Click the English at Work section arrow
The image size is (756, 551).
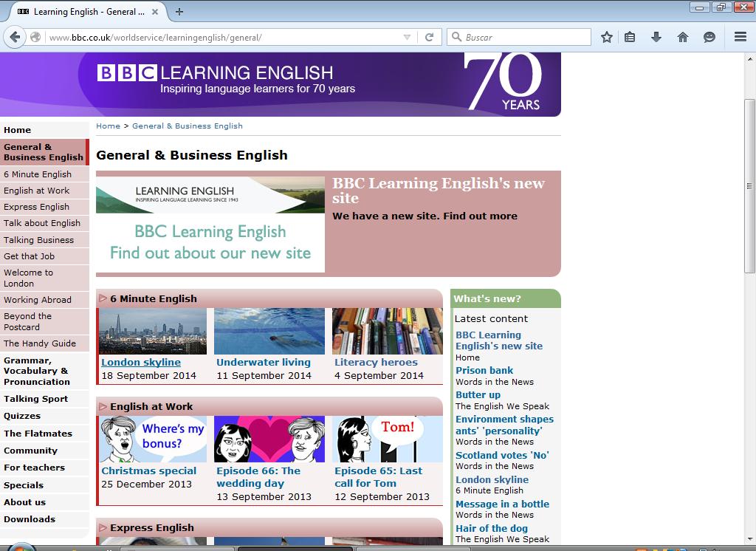103,406
